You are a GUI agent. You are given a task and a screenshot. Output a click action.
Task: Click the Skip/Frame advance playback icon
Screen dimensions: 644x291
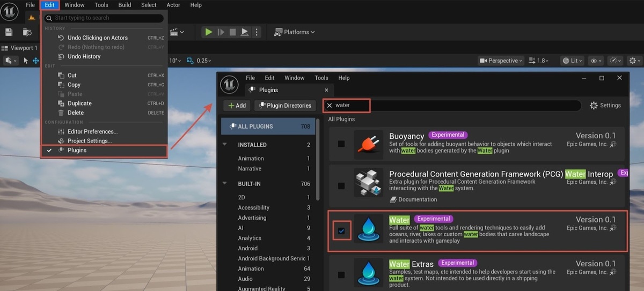(x=221, y=32)
